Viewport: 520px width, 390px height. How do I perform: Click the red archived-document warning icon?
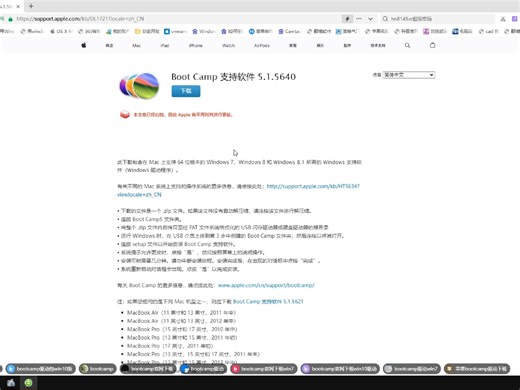click(125, 115)
